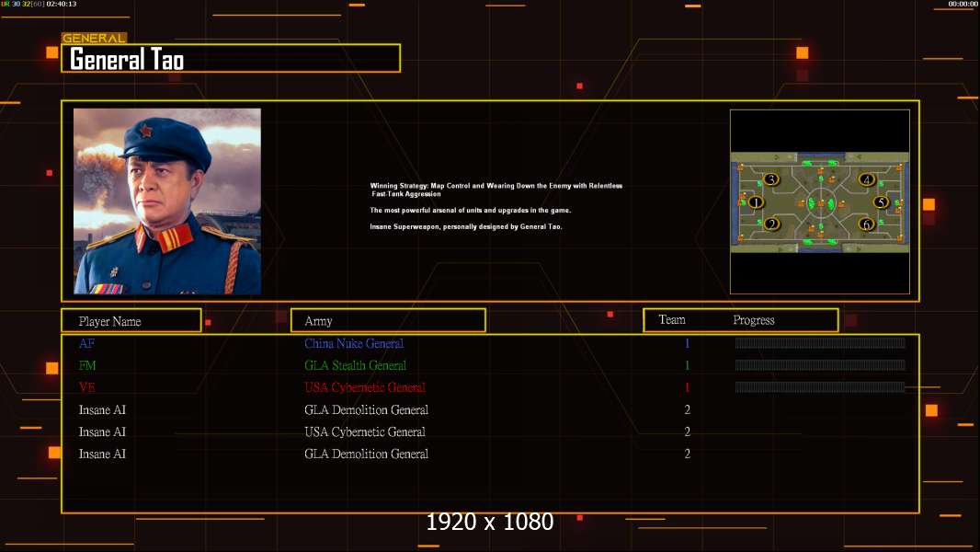Viewport: 980px width, 552px height.
Task: Click team number 1 in VE's row
Action: click(687, 387)
